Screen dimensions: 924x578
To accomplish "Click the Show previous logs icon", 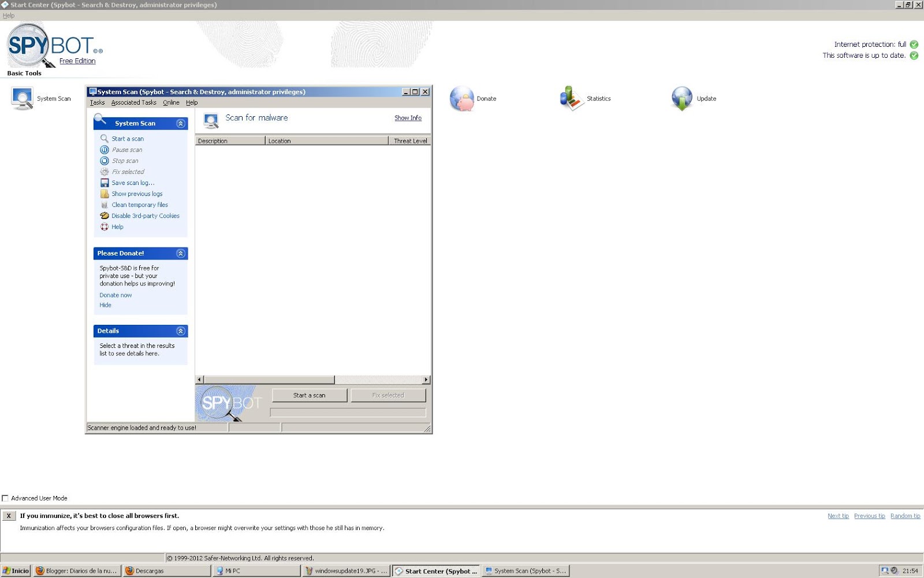I will click(x=105, y=194).
